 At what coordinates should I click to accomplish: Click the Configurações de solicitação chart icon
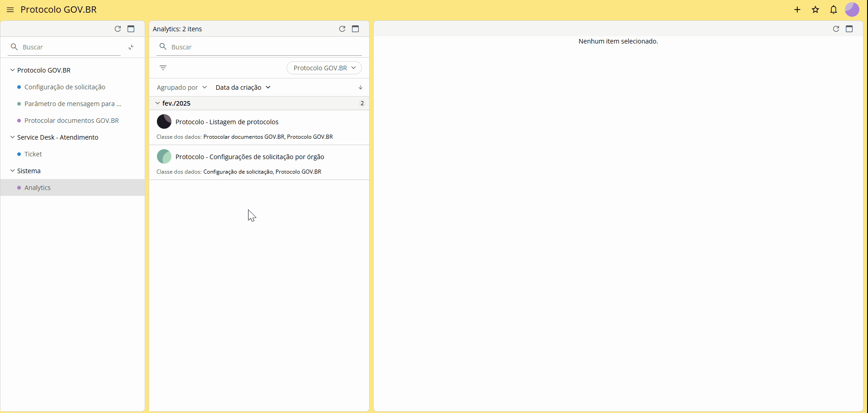[164, 156]
